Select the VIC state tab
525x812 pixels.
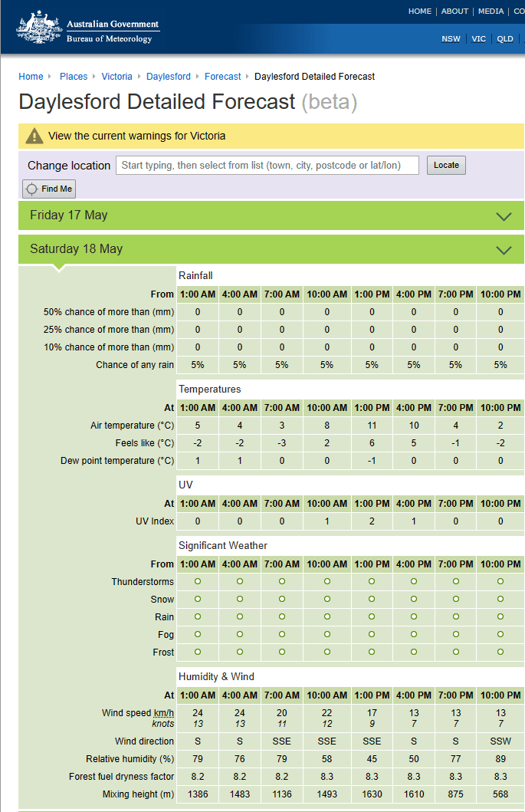pos(479,39)
